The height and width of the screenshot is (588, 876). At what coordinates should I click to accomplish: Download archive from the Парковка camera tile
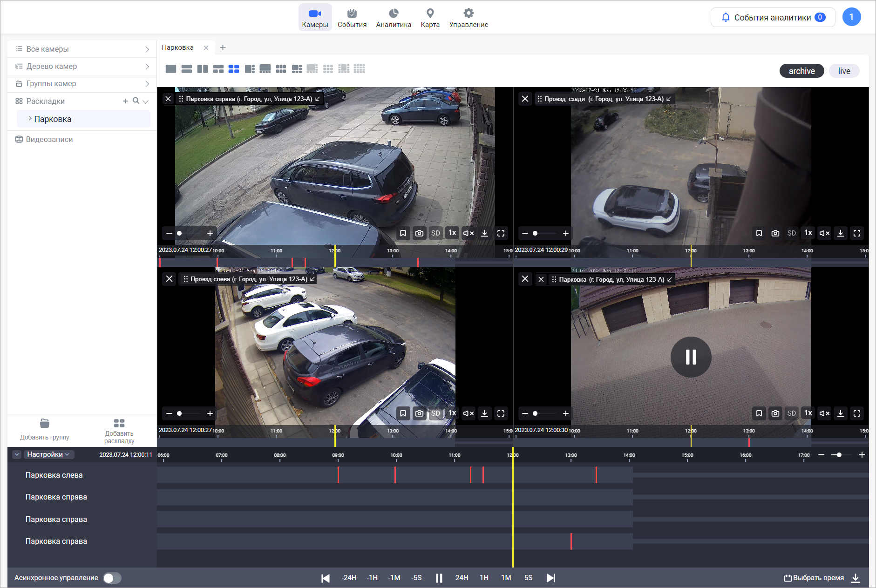[840, 413]
